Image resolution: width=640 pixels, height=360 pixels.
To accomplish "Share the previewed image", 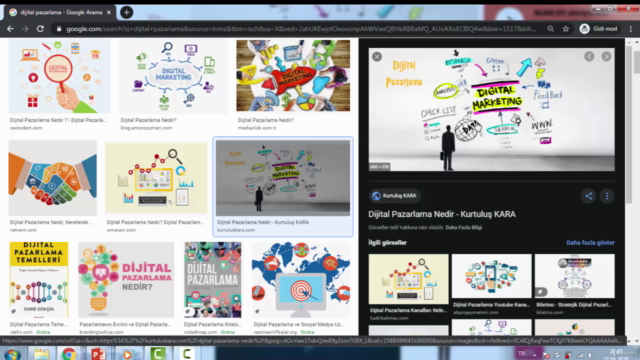I will (x=589, y=196).
